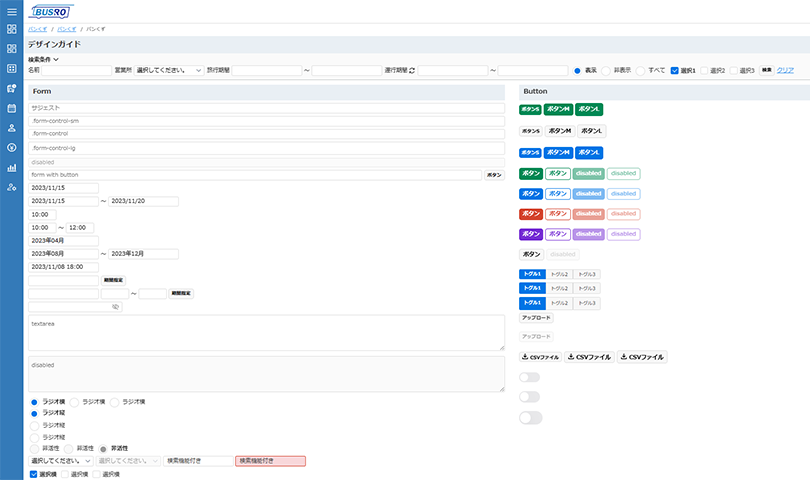Toggle the largest switch in Button panel
The image size is (810, 480).
530,417
